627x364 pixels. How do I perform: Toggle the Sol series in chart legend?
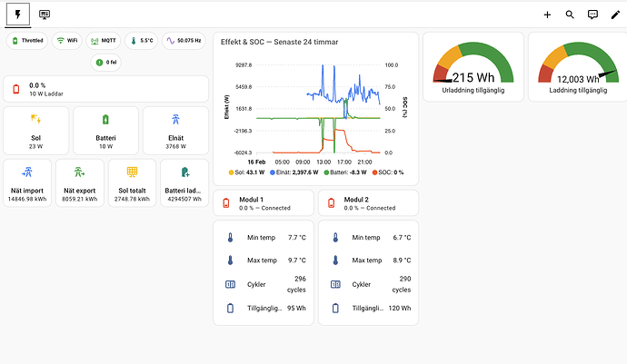(244, 171)
